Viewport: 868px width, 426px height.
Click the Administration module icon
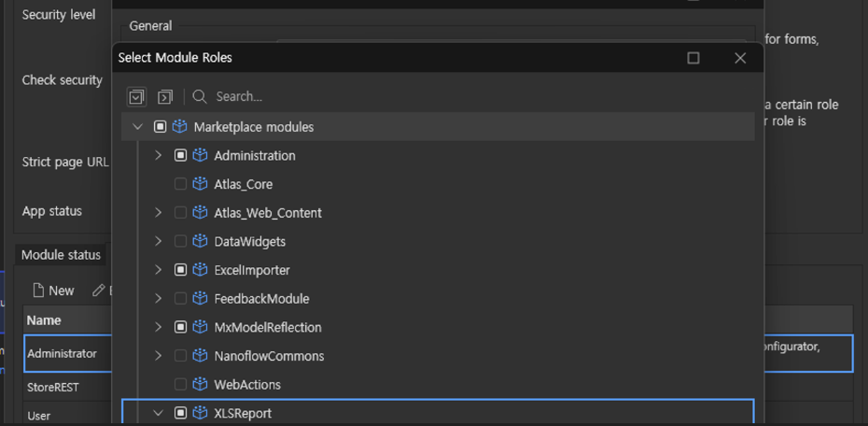click(x=200, y=156)
